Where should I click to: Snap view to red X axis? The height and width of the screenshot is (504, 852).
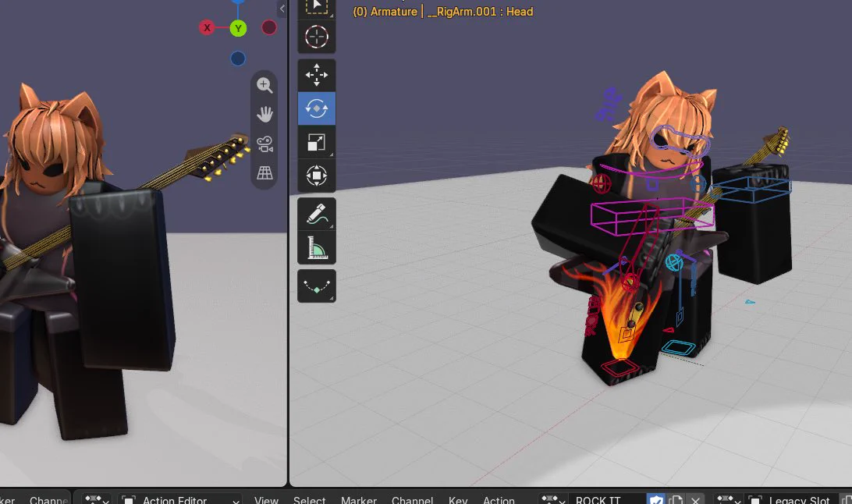[x=207, y=28]
